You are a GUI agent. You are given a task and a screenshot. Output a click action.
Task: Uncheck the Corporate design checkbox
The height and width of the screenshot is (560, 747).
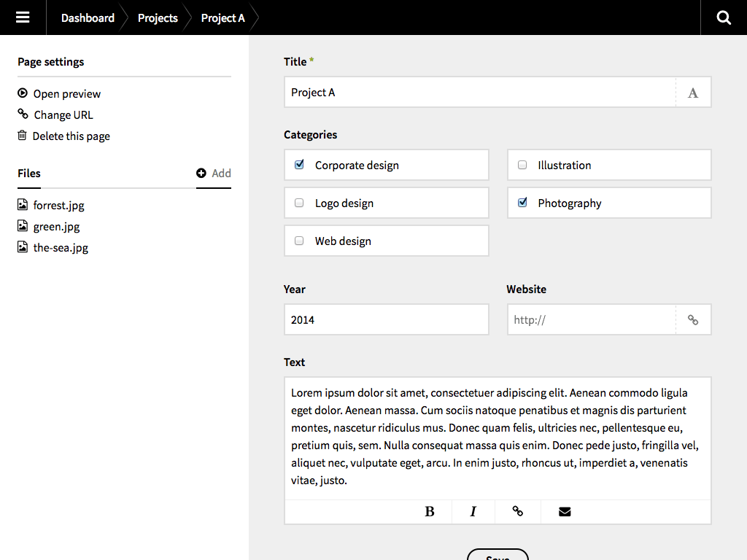[299, 165]
